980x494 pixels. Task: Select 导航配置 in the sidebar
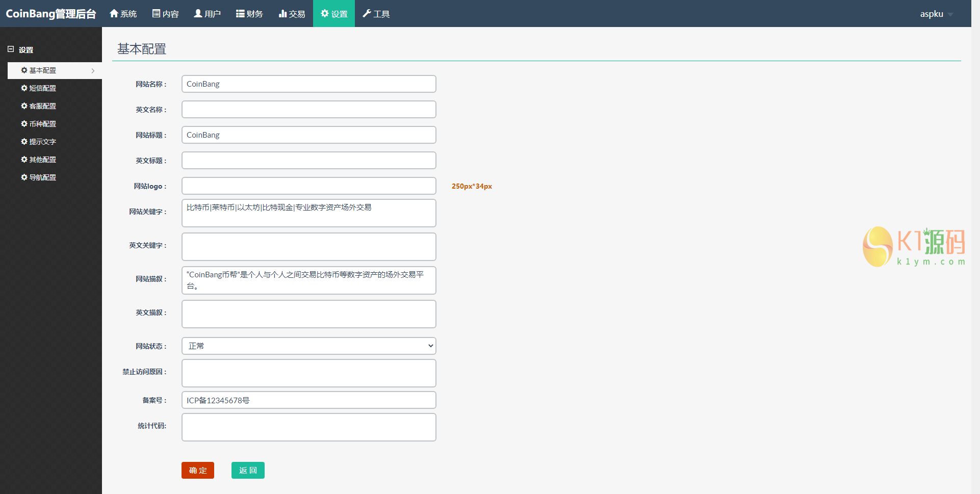42,177
